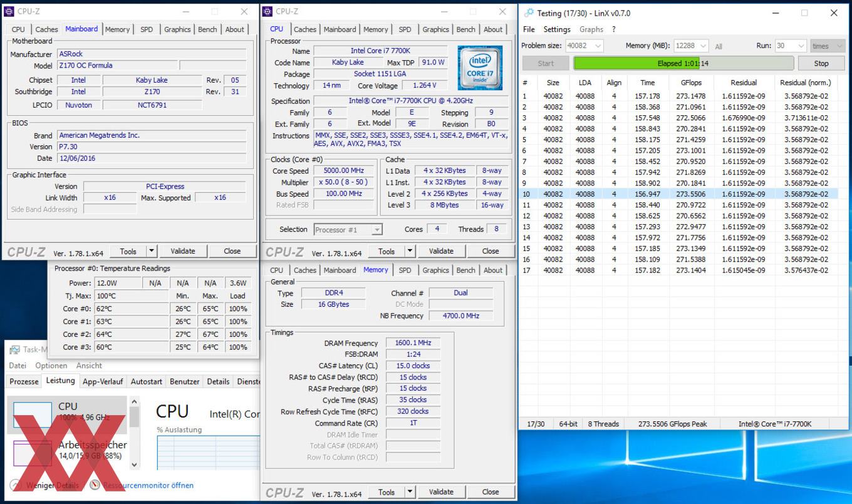Open the ? help menu in LinX
The image size is (852, 504).
pos(614,29)
